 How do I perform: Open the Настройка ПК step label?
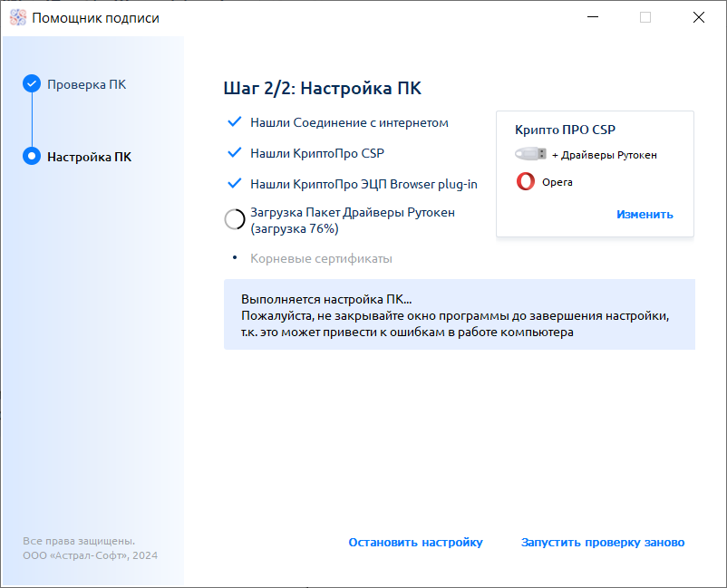click(x=89, y=157)
